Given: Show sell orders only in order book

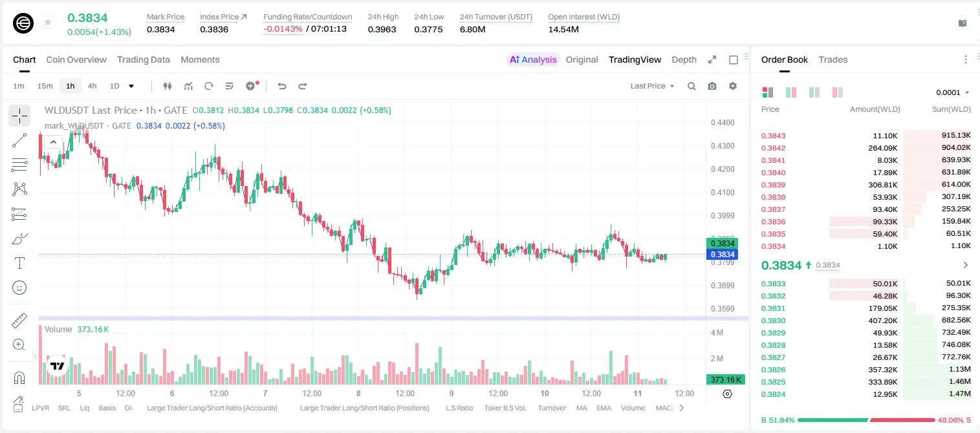Looking at the screenshot, I should point(837,92).
